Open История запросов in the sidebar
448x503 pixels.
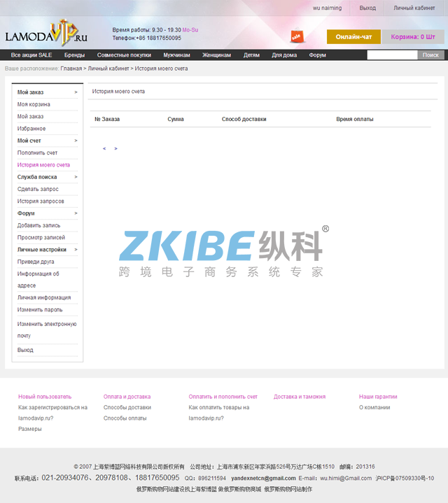[41, 201]
